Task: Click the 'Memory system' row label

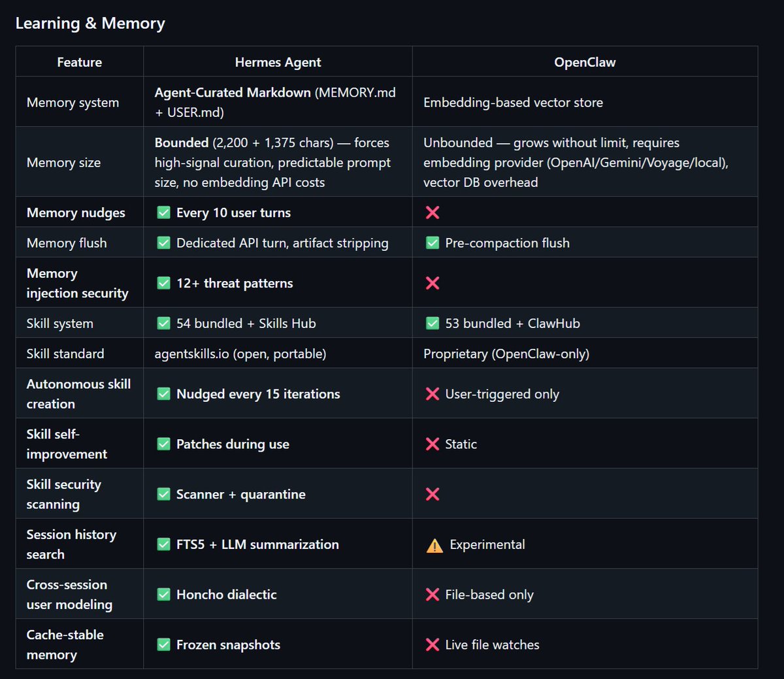Action: click(73, 103)
